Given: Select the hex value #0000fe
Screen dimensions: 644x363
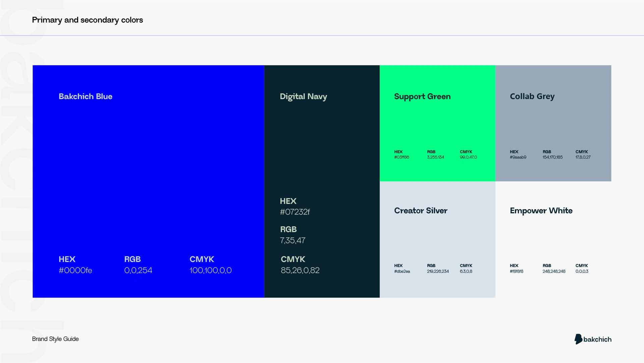Looking at the screenshot, I should click(75, 270).
